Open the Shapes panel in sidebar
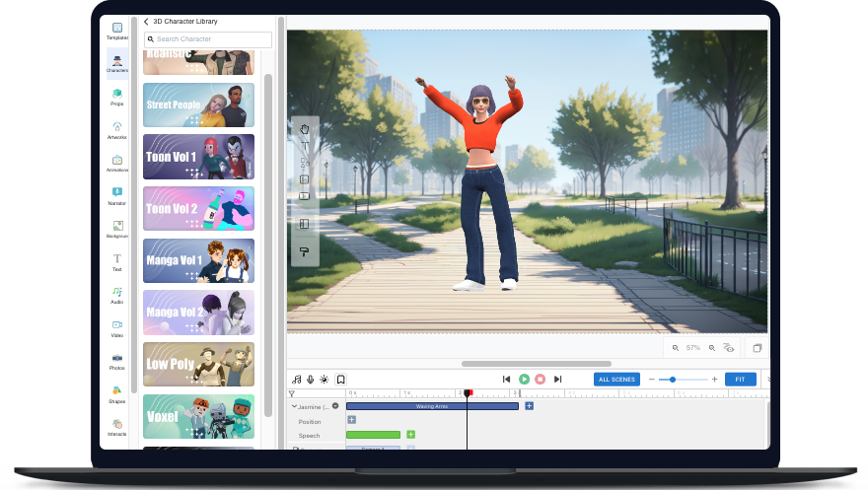The height and width of the screenshot is (490, 868). [x=117, y=393]
